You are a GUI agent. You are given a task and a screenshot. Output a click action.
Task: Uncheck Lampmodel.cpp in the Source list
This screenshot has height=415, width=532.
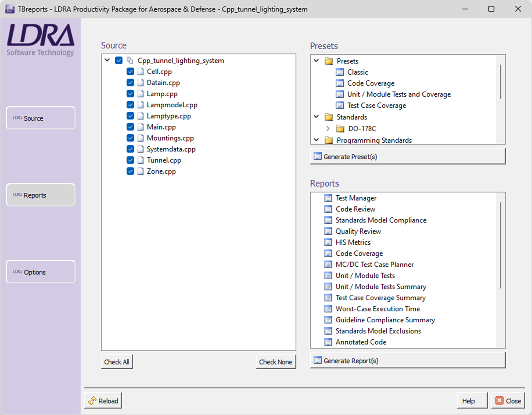coord(130,105)
